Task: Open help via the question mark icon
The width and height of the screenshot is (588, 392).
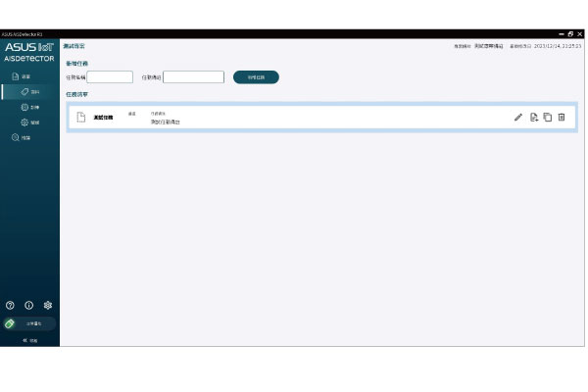Action: point(11,305)
